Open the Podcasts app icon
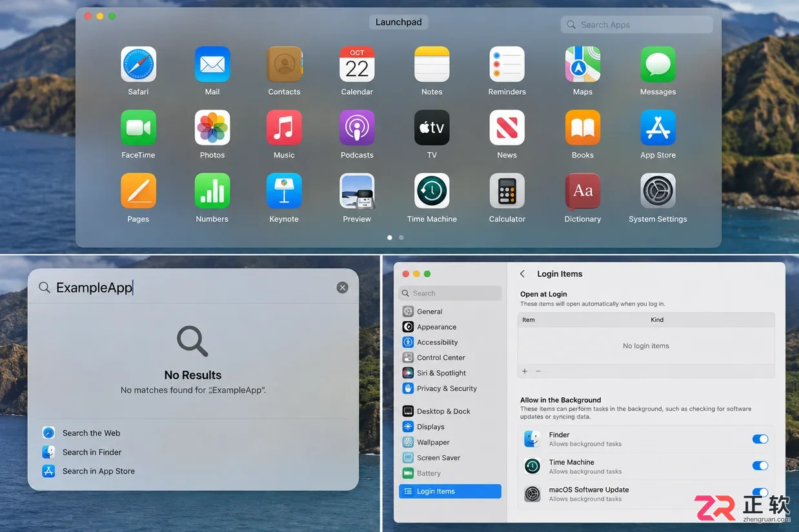The width and height of the screenshot is (799, 532). 357,127
